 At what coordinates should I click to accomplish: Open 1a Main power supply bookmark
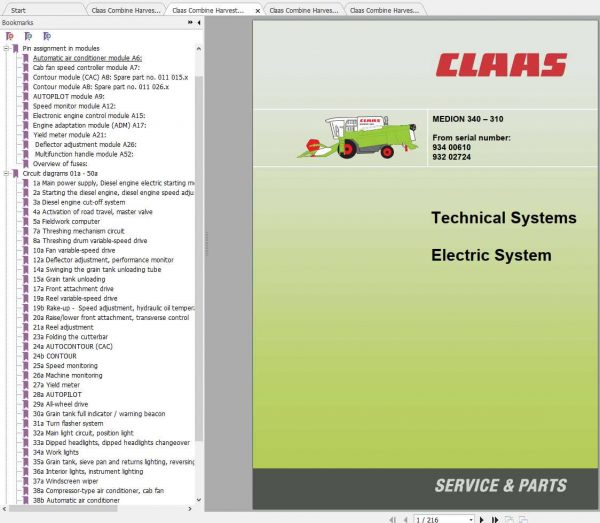tap(113, 183)
